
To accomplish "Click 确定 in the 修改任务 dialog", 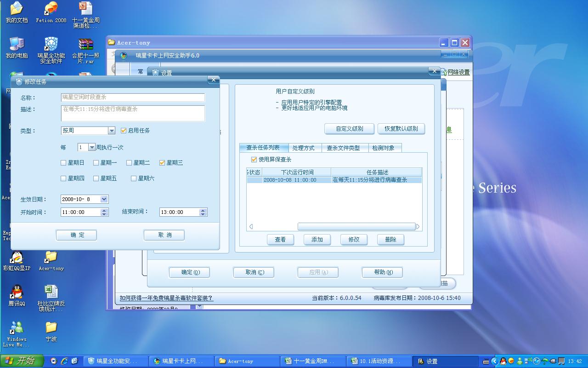I will [x=76, y=235].
